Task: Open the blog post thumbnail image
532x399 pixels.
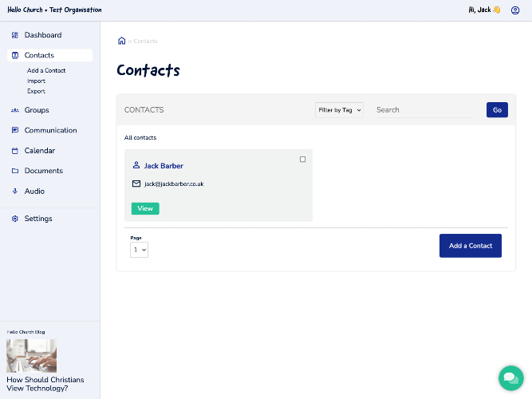Action: [32, 356]
